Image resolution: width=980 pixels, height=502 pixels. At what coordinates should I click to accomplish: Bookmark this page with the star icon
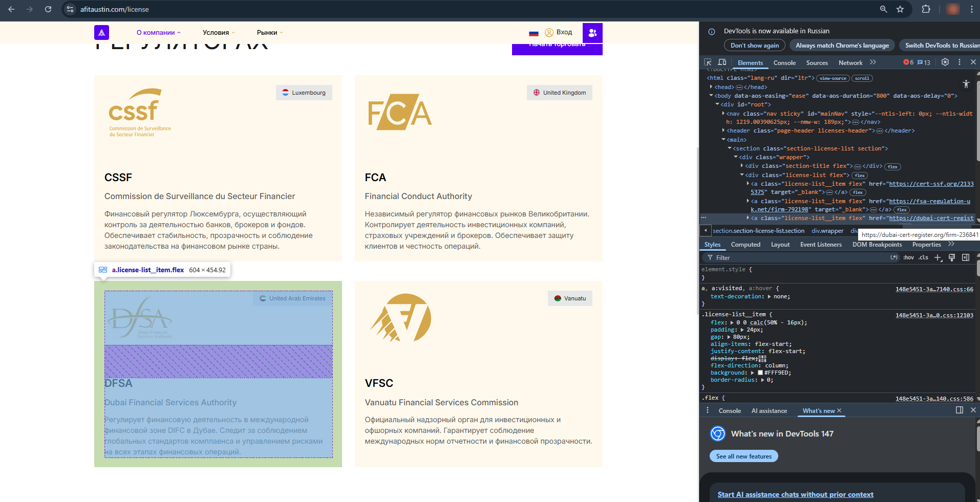point(900,9)
